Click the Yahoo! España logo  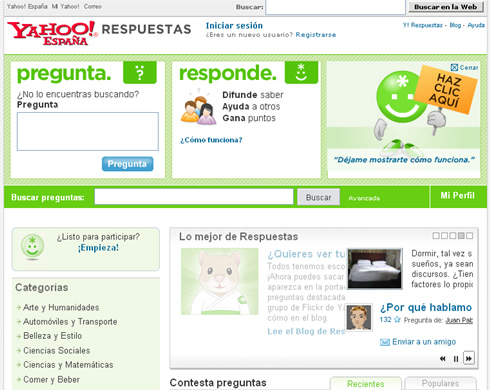point(52,33)
